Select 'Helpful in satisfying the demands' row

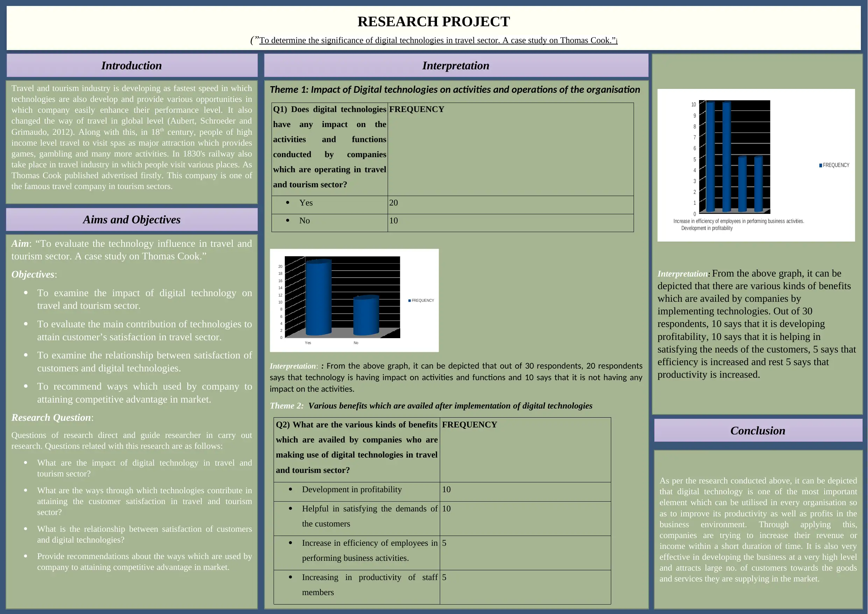(x=442, y=518)
